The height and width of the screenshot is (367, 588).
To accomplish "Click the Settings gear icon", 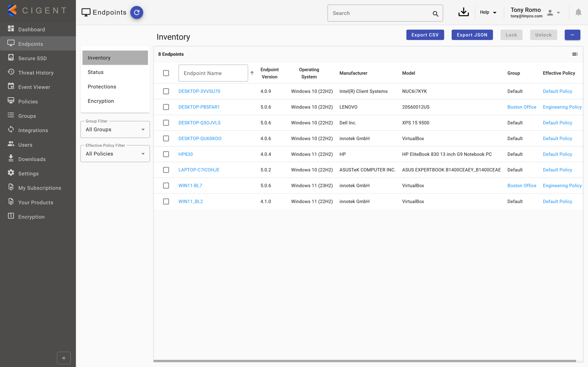I will [x=11, y=173].
